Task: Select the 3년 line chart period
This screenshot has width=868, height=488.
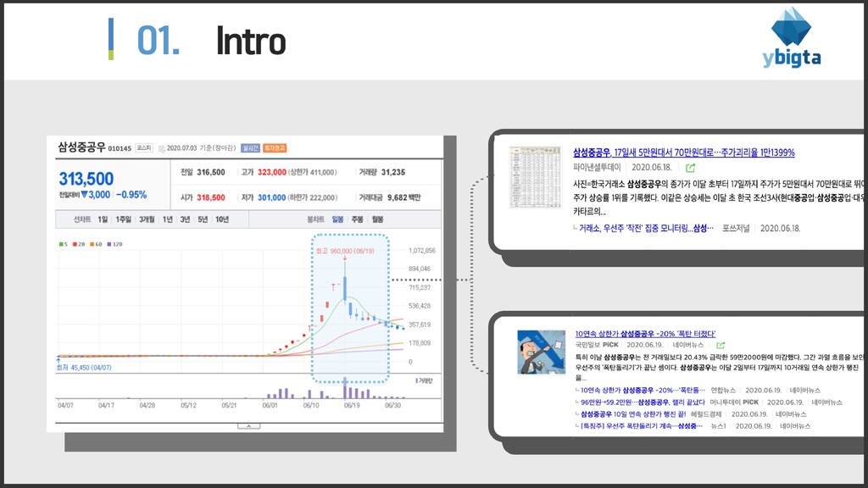Action: [x=185, y=219]
